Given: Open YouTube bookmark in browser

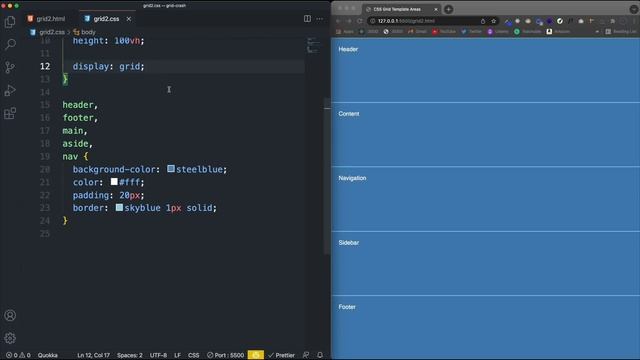Looking at the screenshot, I should pos(444,31).
